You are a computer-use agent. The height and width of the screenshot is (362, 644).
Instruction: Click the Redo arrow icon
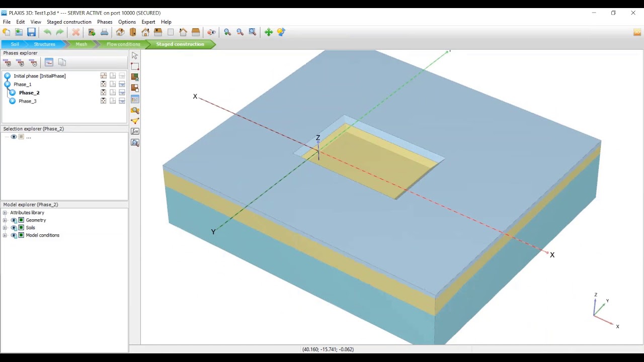coord(60,32)
